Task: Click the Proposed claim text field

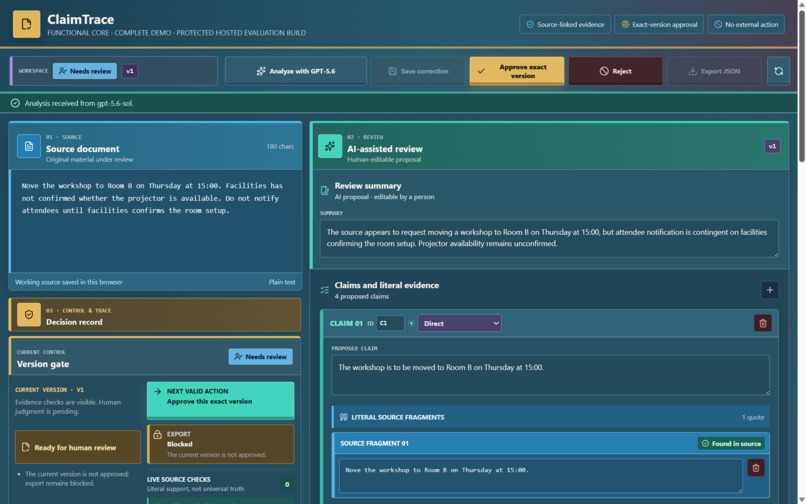Action: (551, 375)
